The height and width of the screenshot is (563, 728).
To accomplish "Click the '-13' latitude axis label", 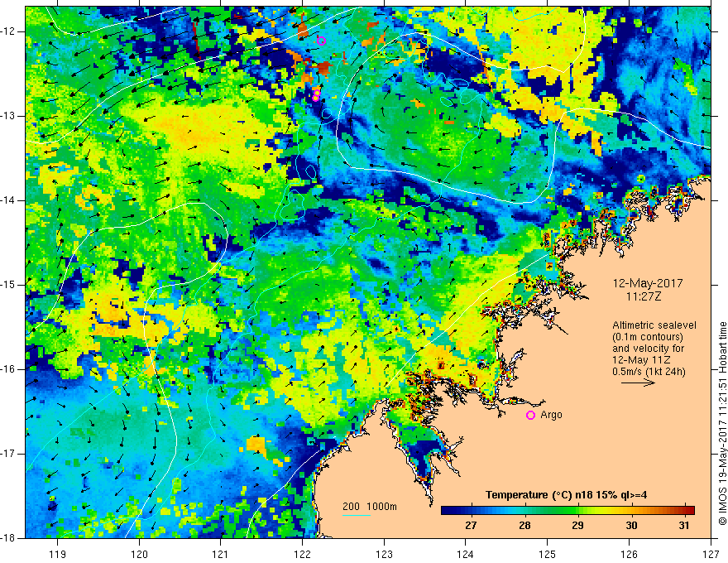I will [x=9, y=116].
